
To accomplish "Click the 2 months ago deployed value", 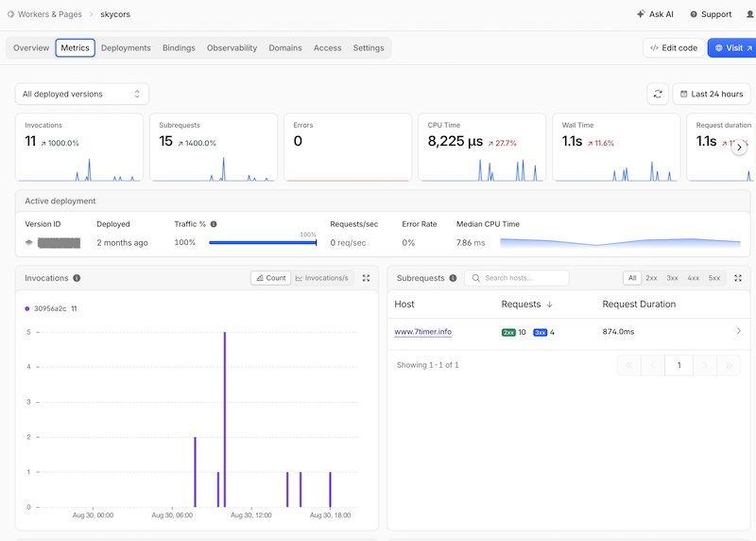I will tap(122, 243).
